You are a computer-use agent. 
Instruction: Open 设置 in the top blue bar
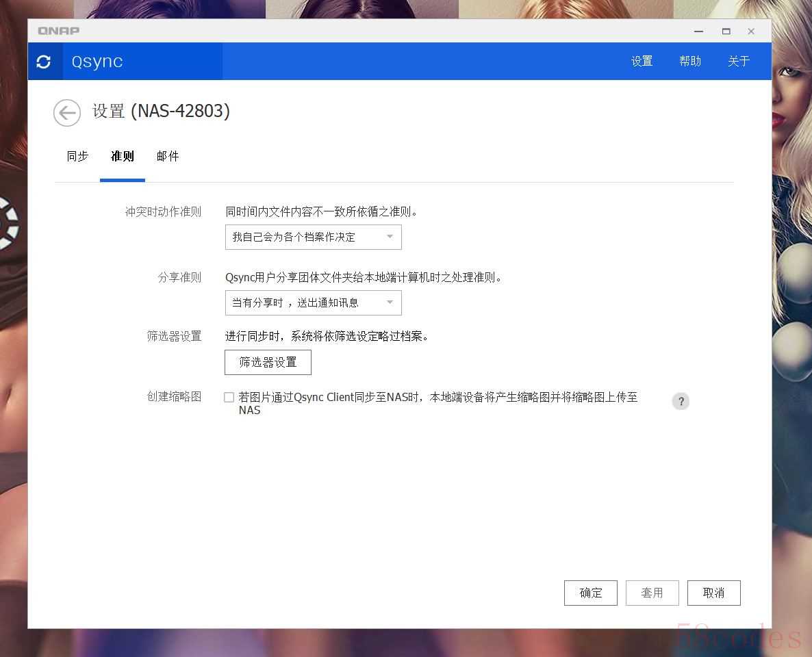[642, 62]
